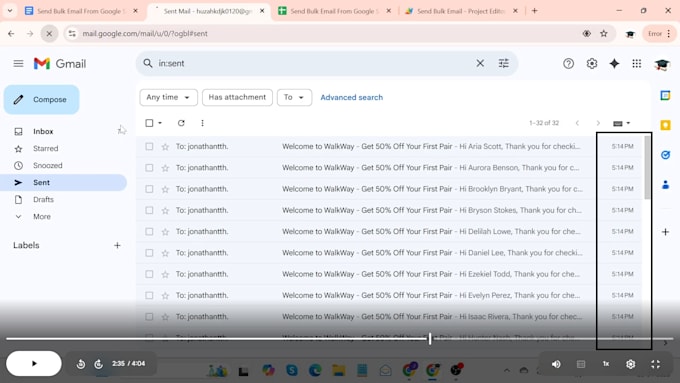Open the Drafts folder
Screen dimensions: 680x383
pyautogui.click(x=43, y=200)
